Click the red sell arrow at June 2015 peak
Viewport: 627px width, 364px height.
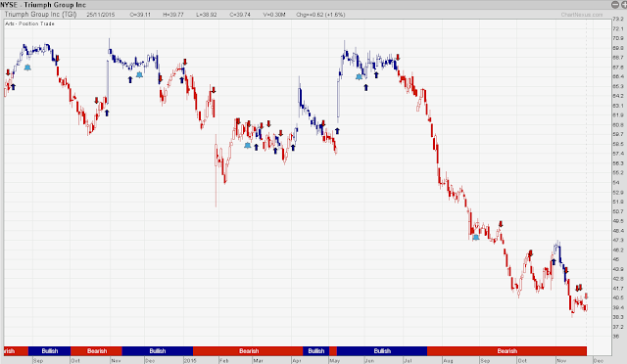tap(398, 57)
